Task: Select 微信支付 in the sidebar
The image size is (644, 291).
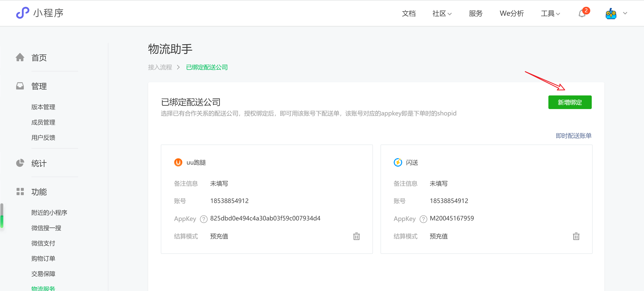Action: pos(43,243)
